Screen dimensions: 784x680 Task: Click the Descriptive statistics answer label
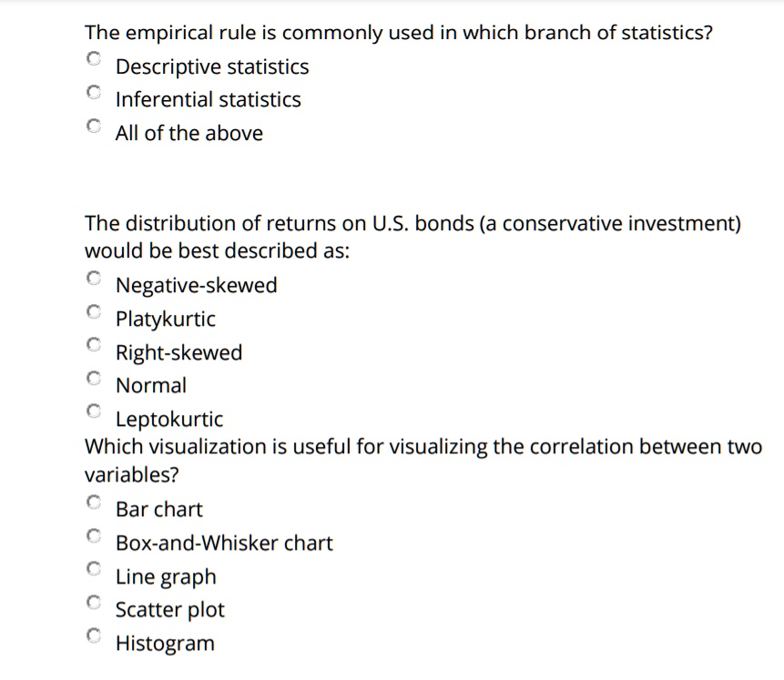coord(212,66)
